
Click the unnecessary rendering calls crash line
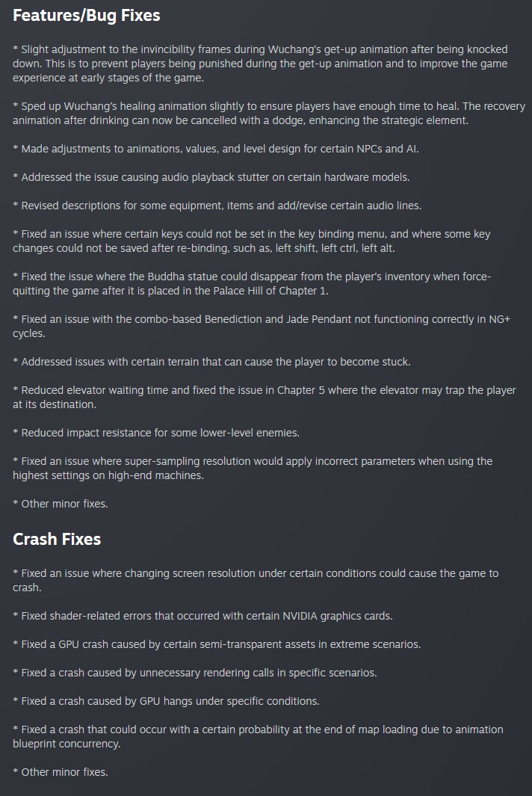click(x=195, y=673)
